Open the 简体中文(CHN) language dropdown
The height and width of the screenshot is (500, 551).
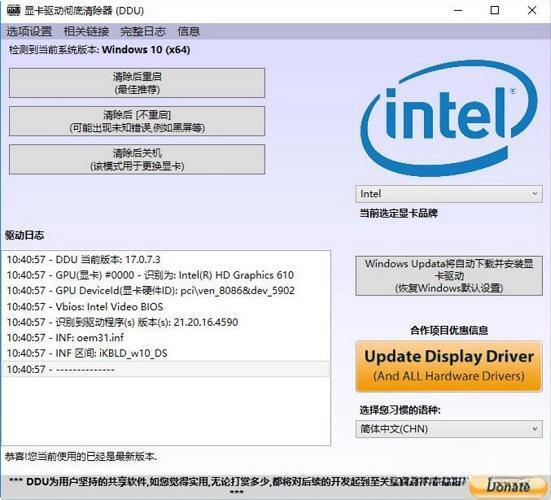[449, 429]
